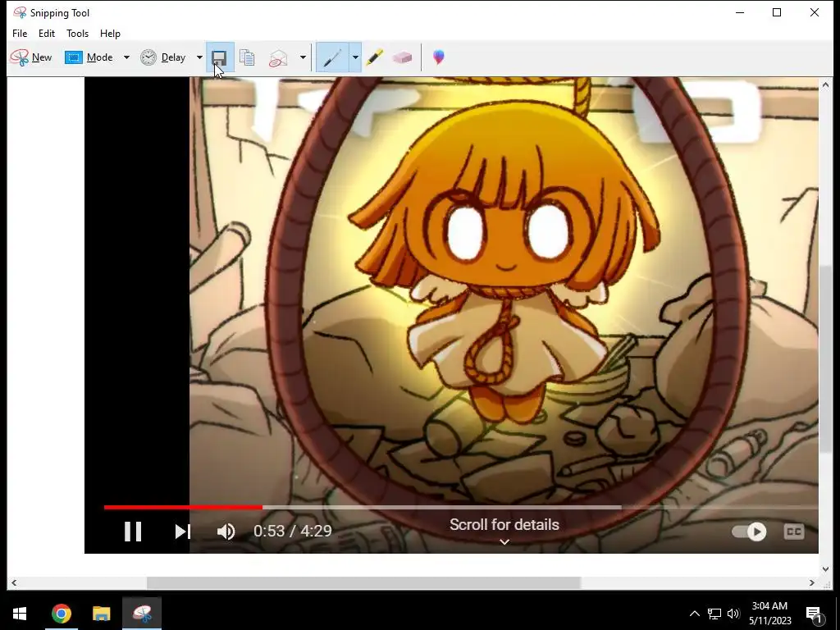Open Edit with Paint 3D balloon icon
Screen dimensions: 840x630
click(439, 57)
